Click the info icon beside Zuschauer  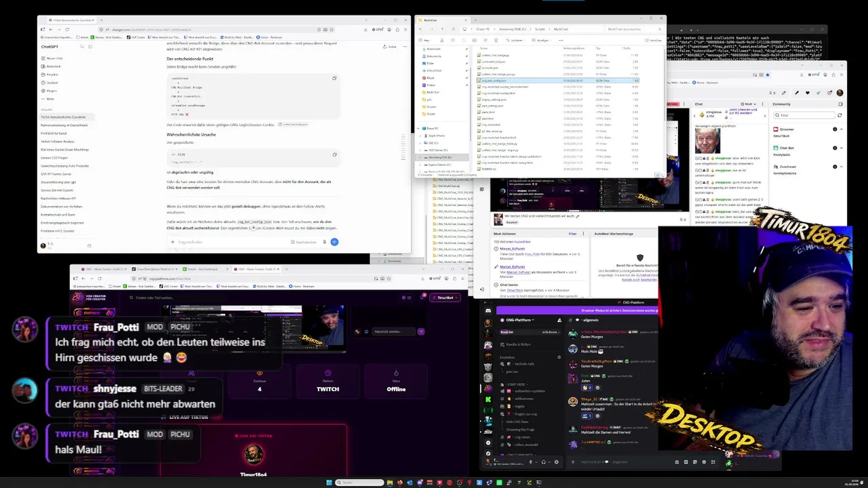(x=835, y=166)
